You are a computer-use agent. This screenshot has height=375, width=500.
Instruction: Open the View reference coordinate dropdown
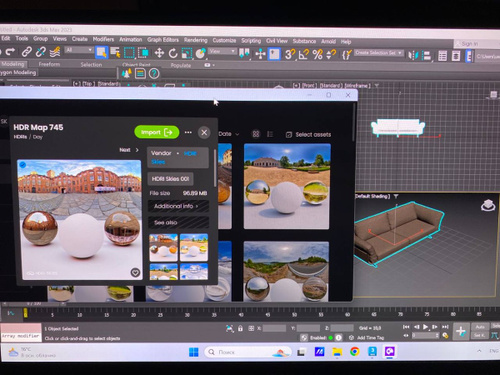tap(223, 51)
